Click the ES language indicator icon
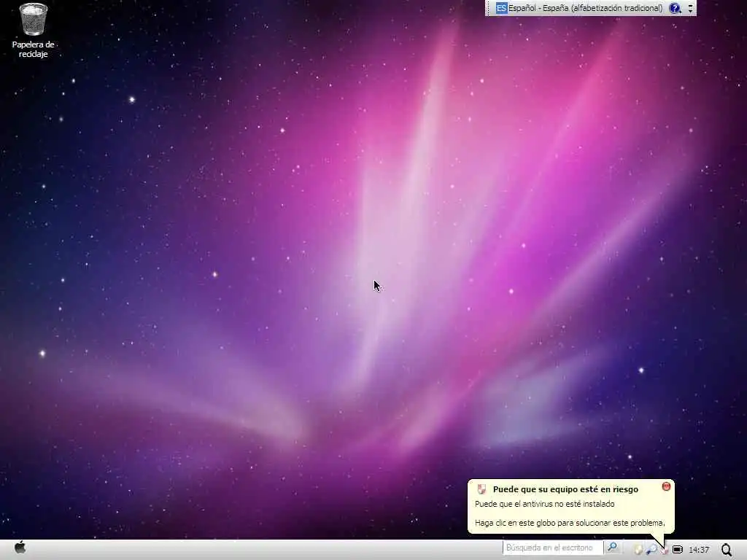 (501, 8)
